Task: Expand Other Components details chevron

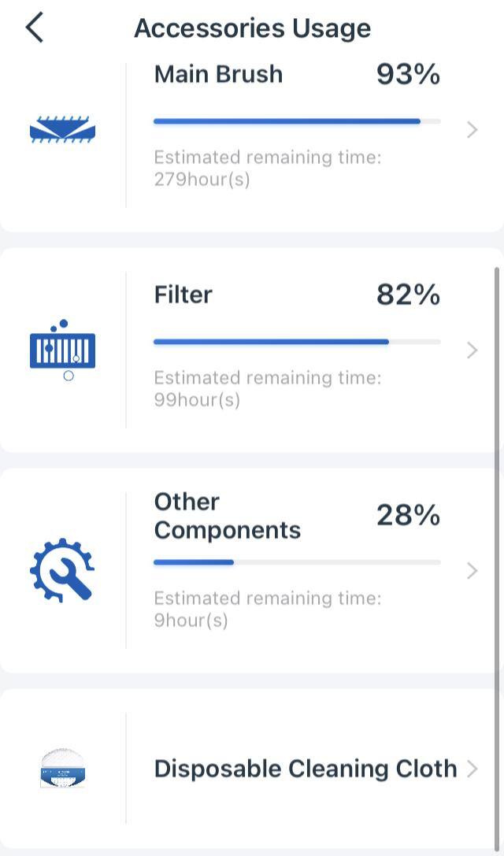Action: point(472,571)
